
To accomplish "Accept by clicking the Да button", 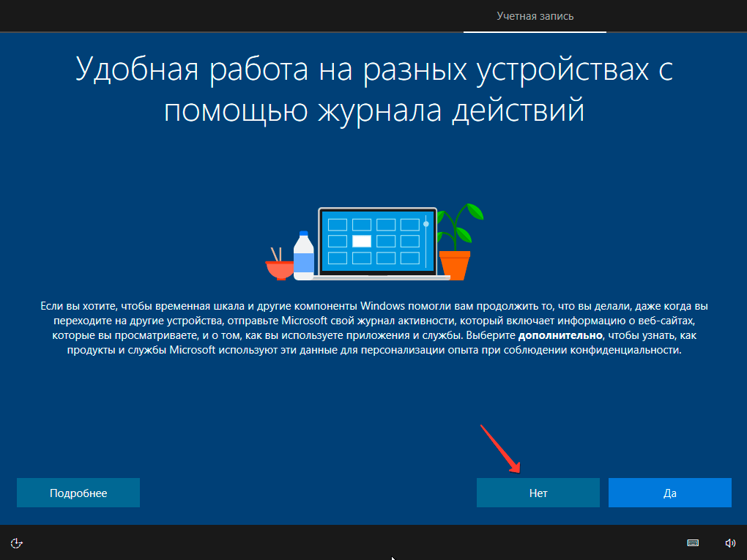I will click(669, 493).
